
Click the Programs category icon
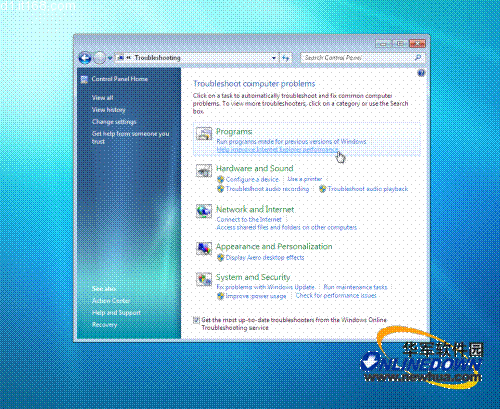204,134
